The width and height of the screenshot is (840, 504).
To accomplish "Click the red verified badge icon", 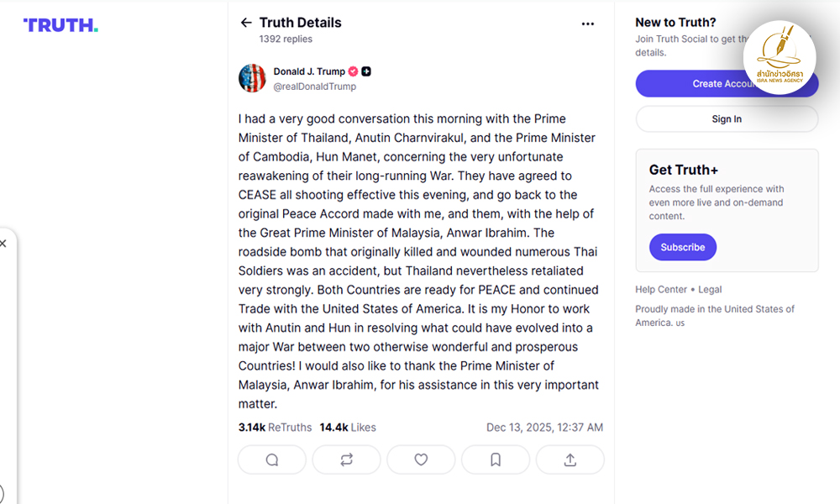I will (x=354, y=71).
